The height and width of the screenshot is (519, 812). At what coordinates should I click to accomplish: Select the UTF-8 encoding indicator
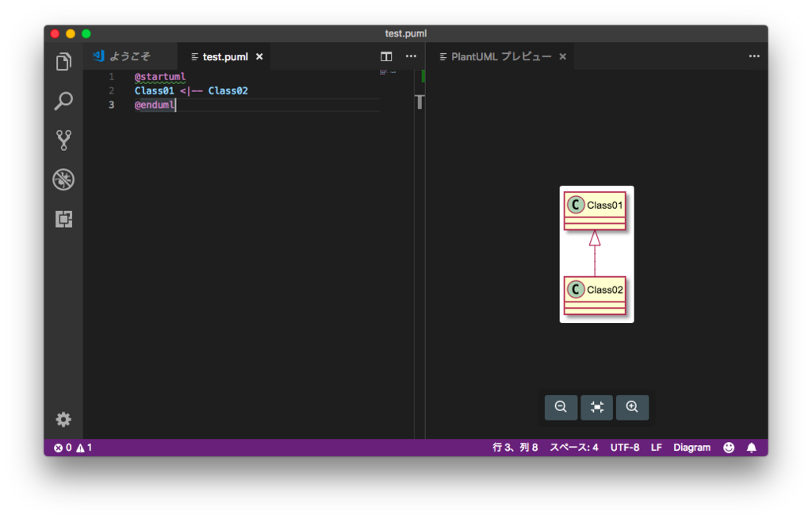[625, 448]
